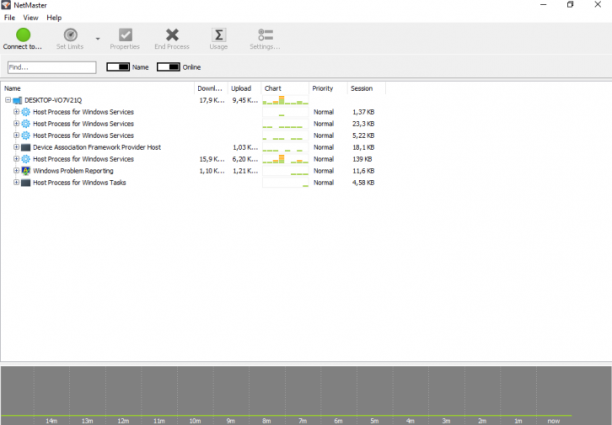Click the chart cell in 139 KB row
Image resolution: width=612 pixels, height=425 pixels.
[285, 159]
